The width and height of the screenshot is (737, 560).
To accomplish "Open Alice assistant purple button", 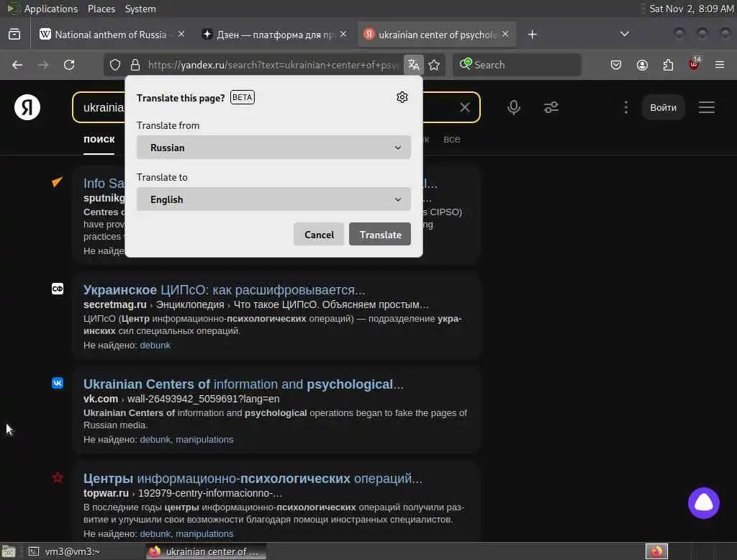I will (x=704, y=503).
